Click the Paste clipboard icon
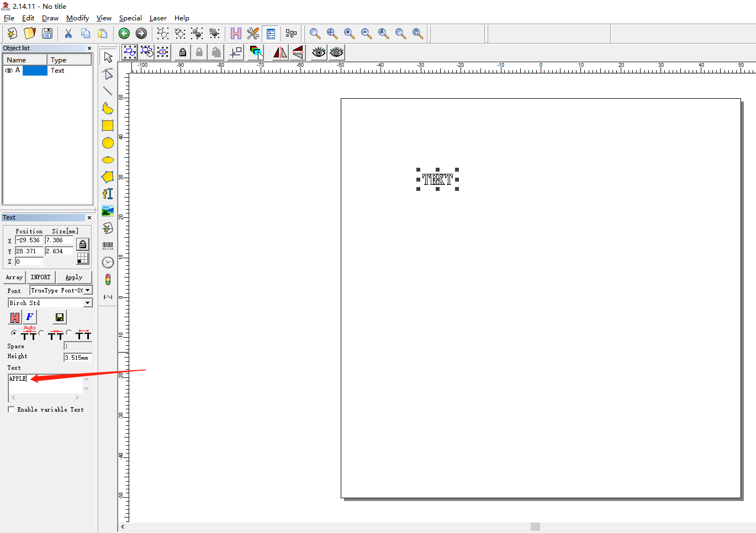 (x=102, y=34)
